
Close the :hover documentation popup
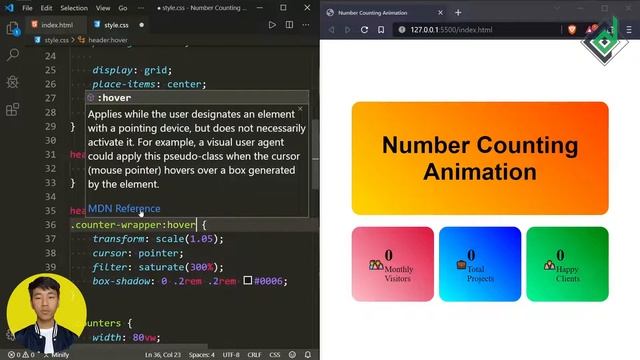pyautogui.click(x=300, y=109)
